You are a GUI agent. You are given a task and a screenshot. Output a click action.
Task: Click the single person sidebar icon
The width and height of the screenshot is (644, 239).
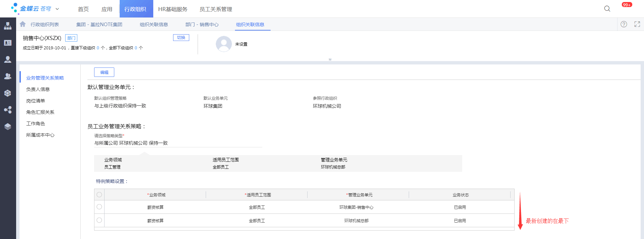(8, 59)
